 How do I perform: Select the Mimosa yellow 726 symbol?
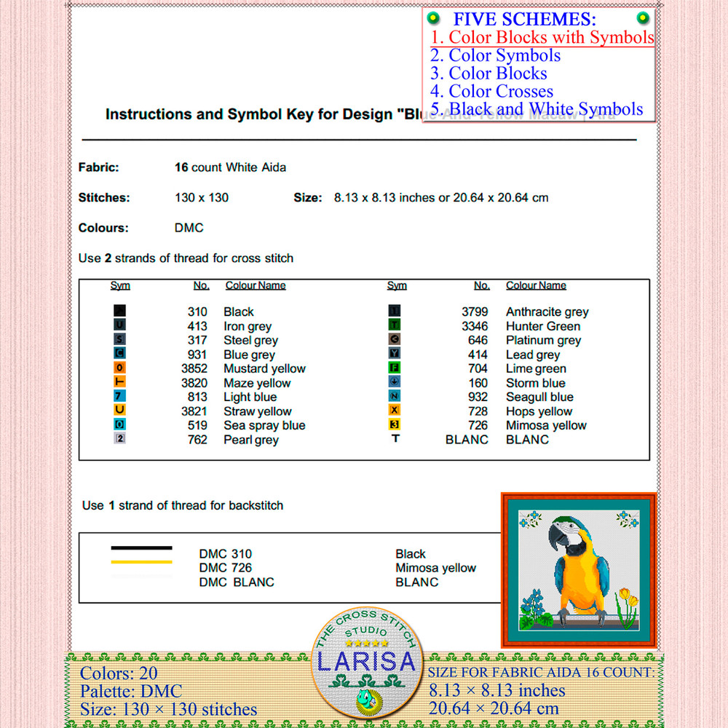395,425
